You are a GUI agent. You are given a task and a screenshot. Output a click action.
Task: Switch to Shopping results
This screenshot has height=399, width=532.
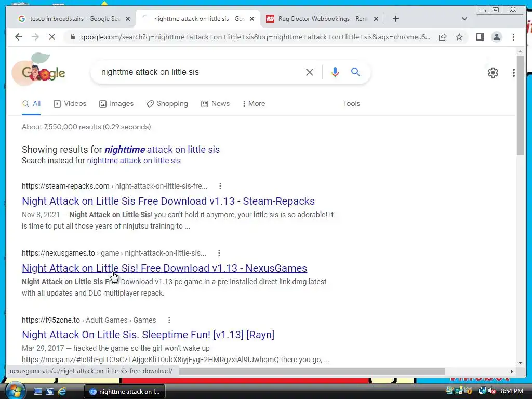[x=167, y=104]
